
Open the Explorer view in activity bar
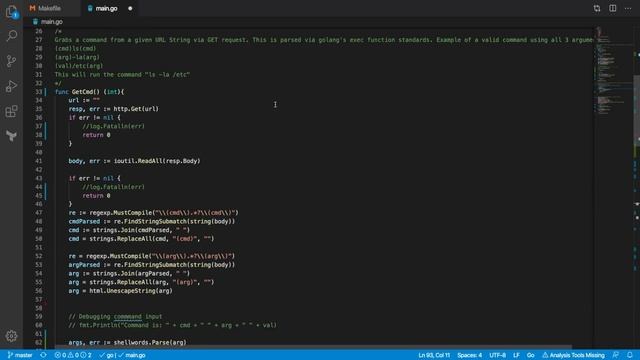coord(11,11)
